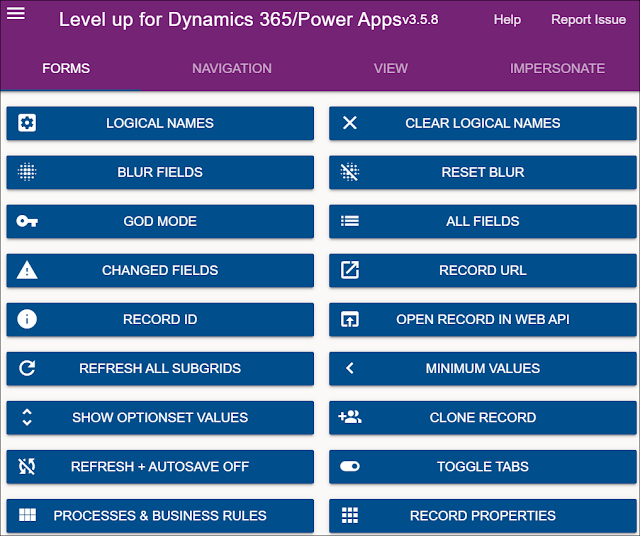Click the All Fields list icon
Screen dimensions: 640x536
click(350, 221)
